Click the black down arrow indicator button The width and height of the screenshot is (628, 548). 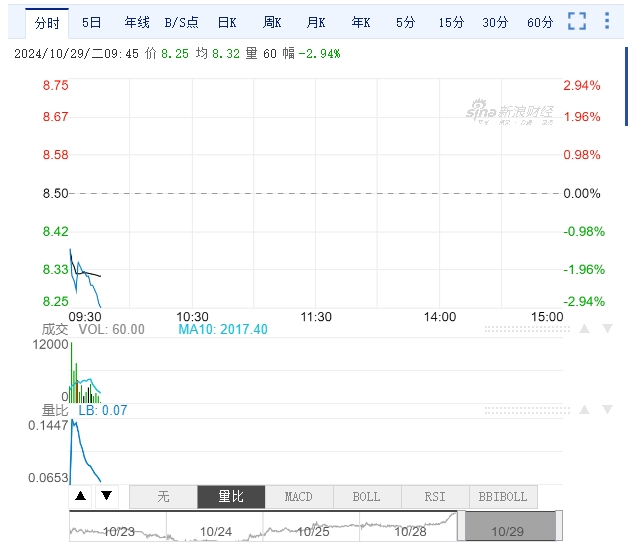107,496
